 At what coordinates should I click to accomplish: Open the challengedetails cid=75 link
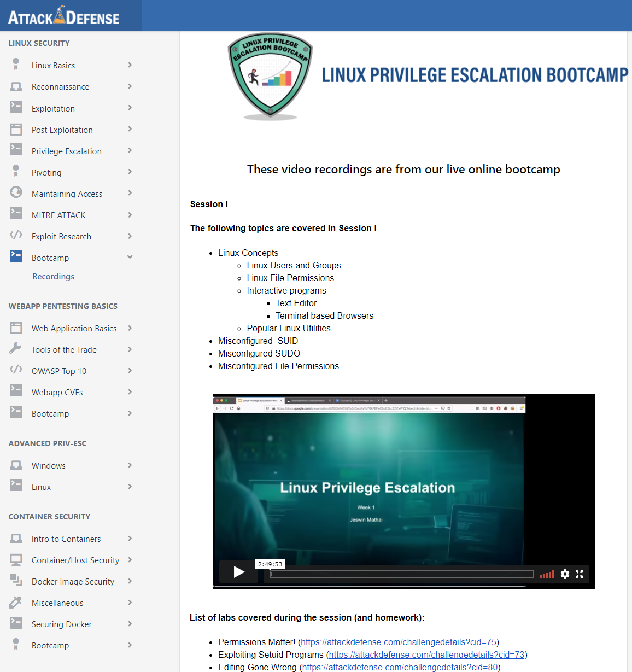point(399,642)
